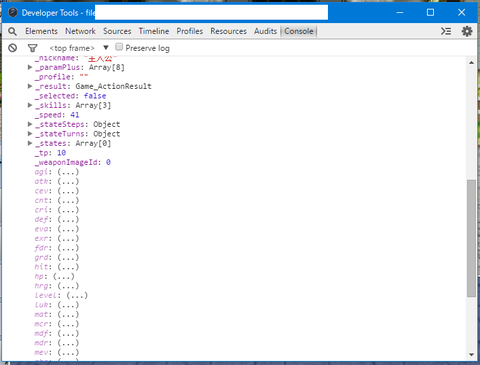Evaluate the hp getter ellipsis
Viewport: 480px width, 365px height.
pos(64,277)
